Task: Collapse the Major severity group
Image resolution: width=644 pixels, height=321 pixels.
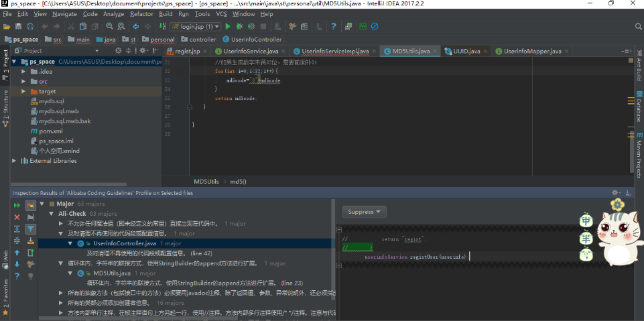Action: (x=42, y=204)
